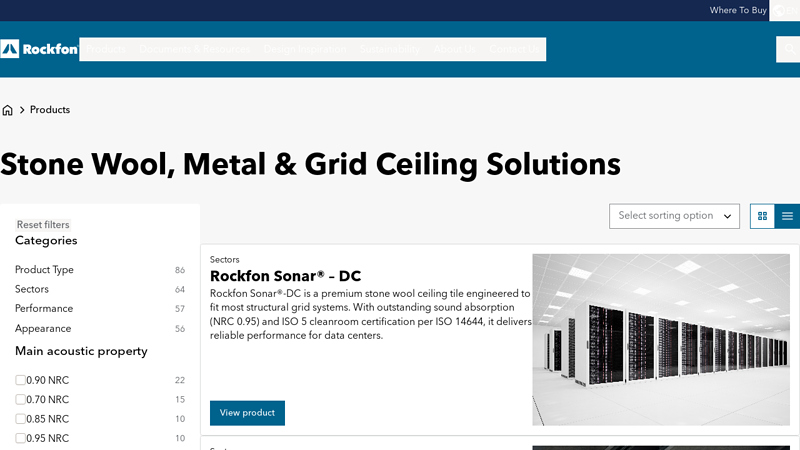Click the page heading Stone Wool, Metal & Grid
The height and width of the screenshot is (450, 800).
pyautogui.click(x=310, y=164)
